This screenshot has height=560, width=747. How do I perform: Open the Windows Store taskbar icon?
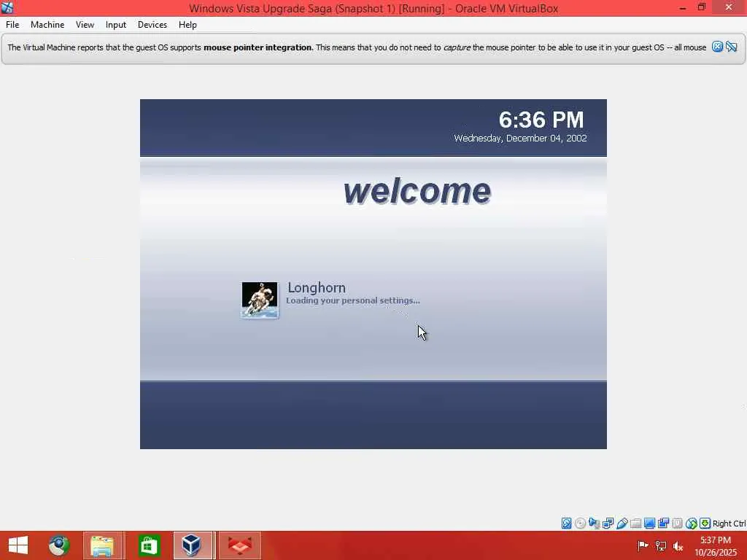coord(148,545)
